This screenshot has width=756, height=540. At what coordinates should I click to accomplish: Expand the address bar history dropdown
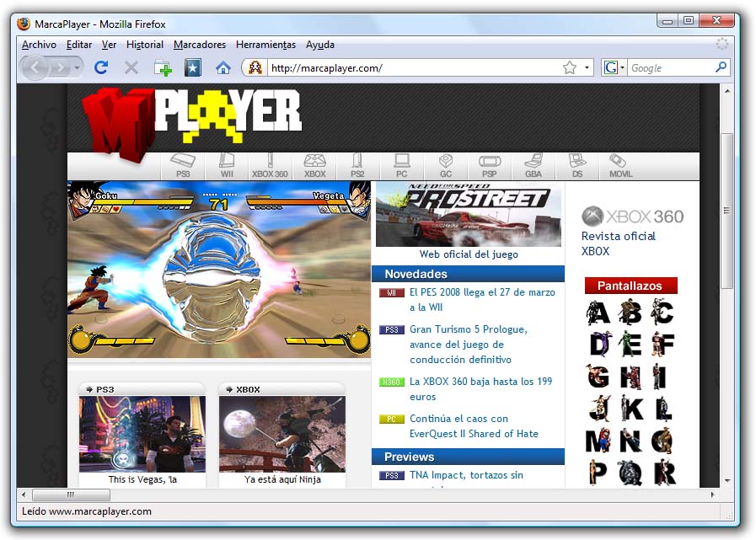coord(587,68)
